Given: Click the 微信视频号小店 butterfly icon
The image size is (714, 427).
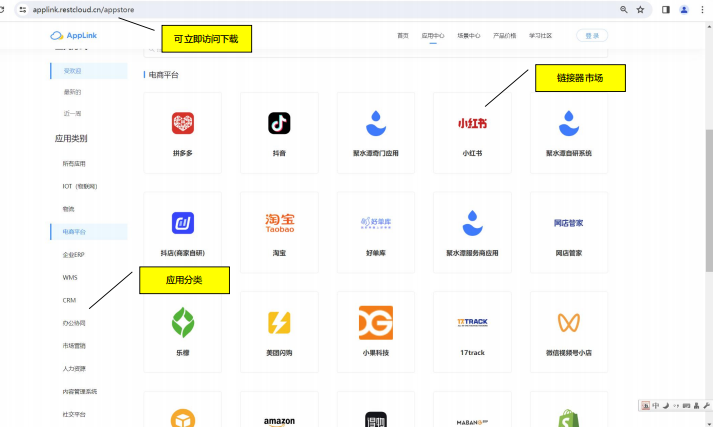Looking at the screenshot, I should (x=569, y=323).
